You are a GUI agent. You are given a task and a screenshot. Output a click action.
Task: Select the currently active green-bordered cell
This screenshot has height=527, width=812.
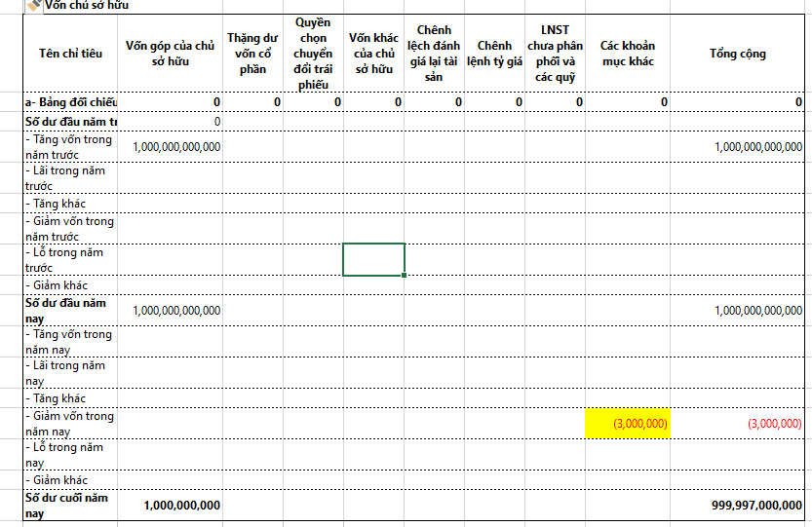[373, 259]
